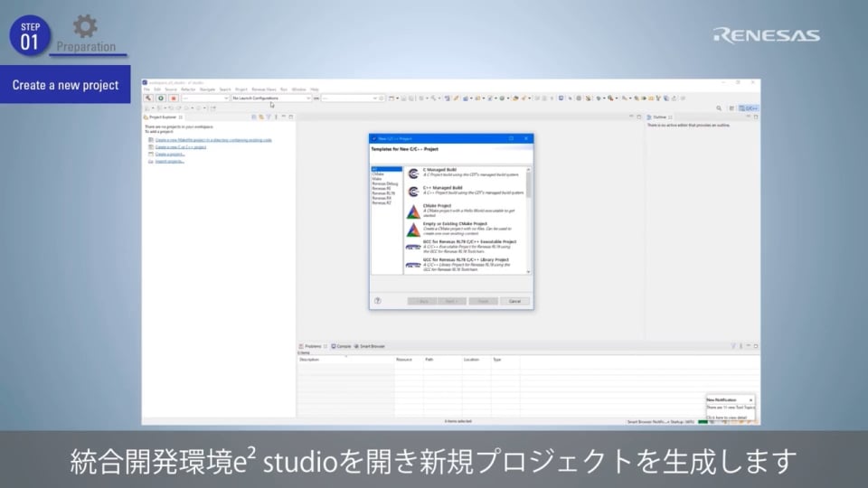This screenshot has width=868, height=488.
Task: Click the Cancel button in the dialog
Action: click(x=514, y=301)
